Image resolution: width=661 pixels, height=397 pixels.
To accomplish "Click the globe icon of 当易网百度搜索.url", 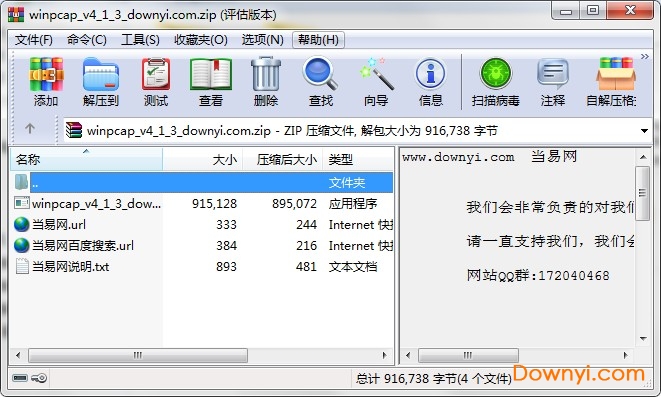I will [21, 245].
